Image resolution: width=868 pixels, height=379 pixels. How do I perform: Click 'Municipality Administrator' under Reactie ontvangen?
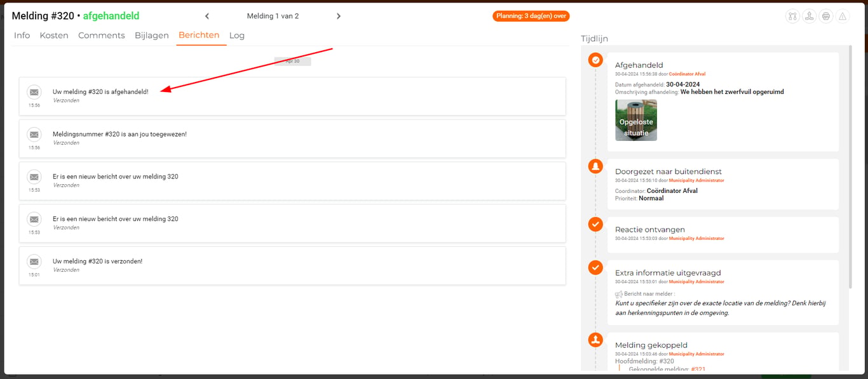click(696, 238)
